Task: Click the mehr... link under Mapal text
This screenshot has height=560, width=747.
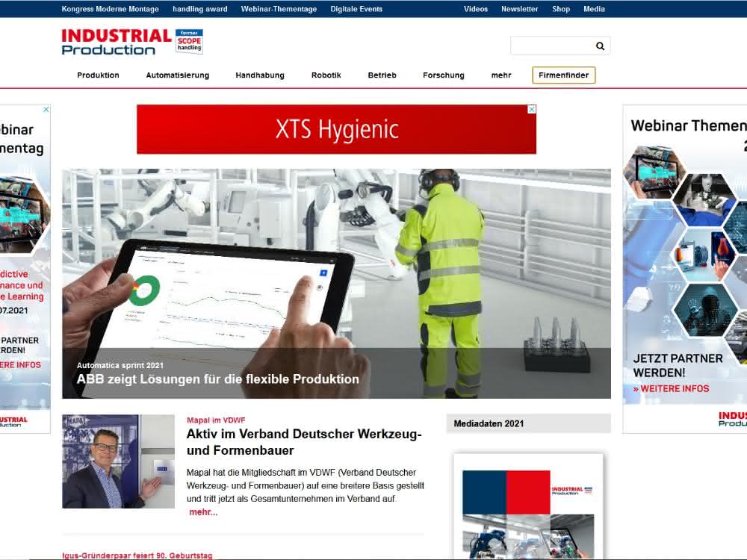Action: (203, 512)
